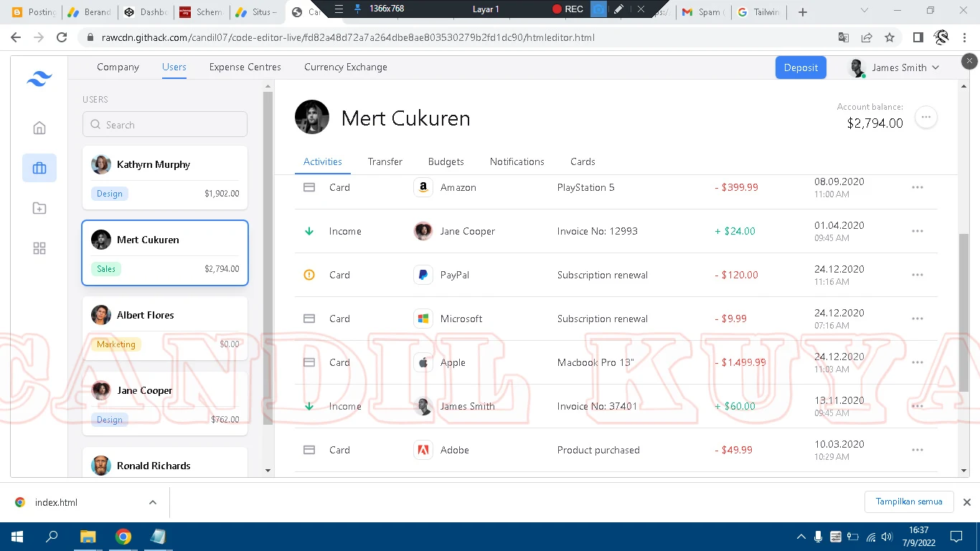Open account options next to account balance
This screenshot has height=551, width=980.
pyautogui.click(x=926, y=117)
